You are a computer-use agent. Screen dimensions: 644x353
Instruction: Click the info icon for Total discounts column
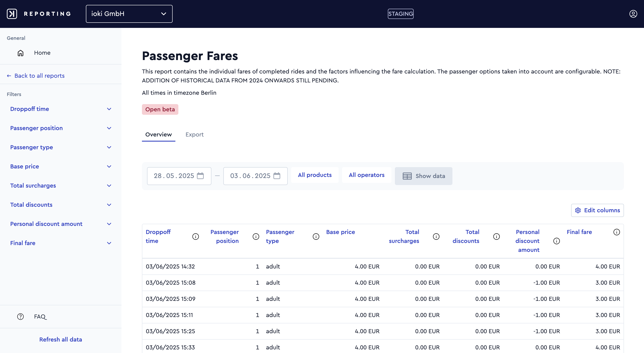pos(496,236)
